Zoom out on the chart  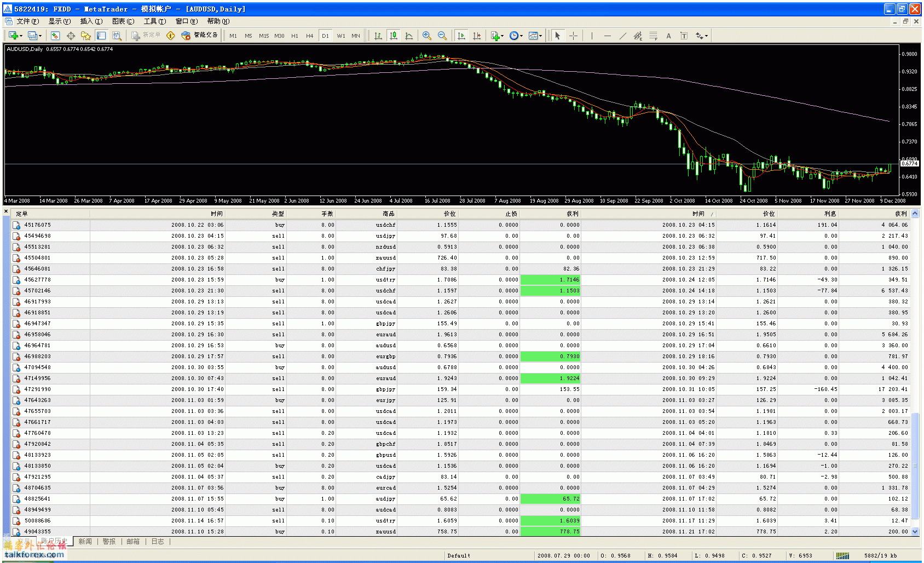tap(442, 36)
